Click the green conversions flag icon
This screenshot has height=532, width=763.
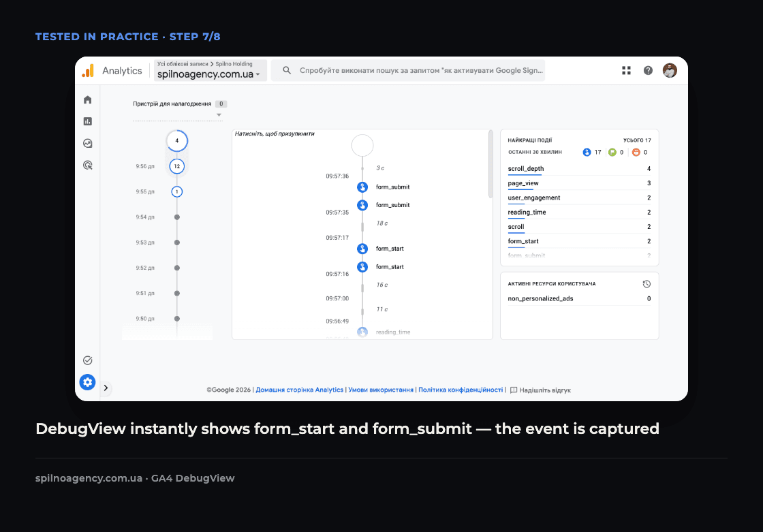(x=612, y=153)
